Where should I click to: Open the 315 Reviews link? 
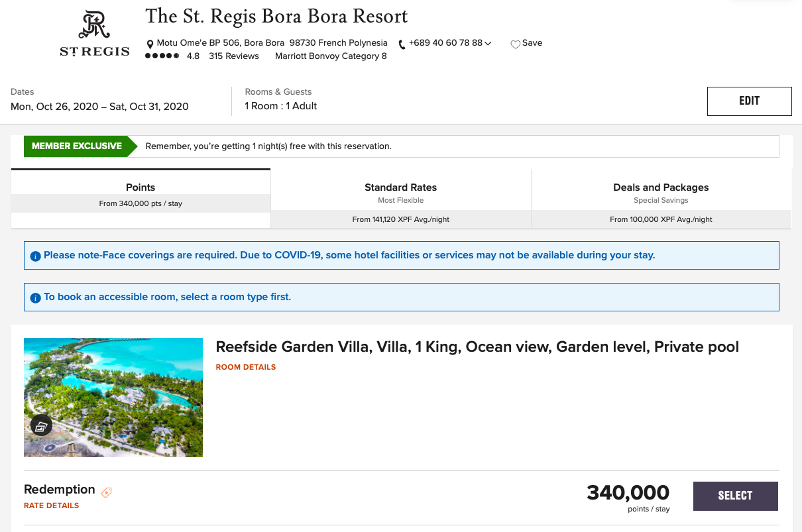coord(233,56)
